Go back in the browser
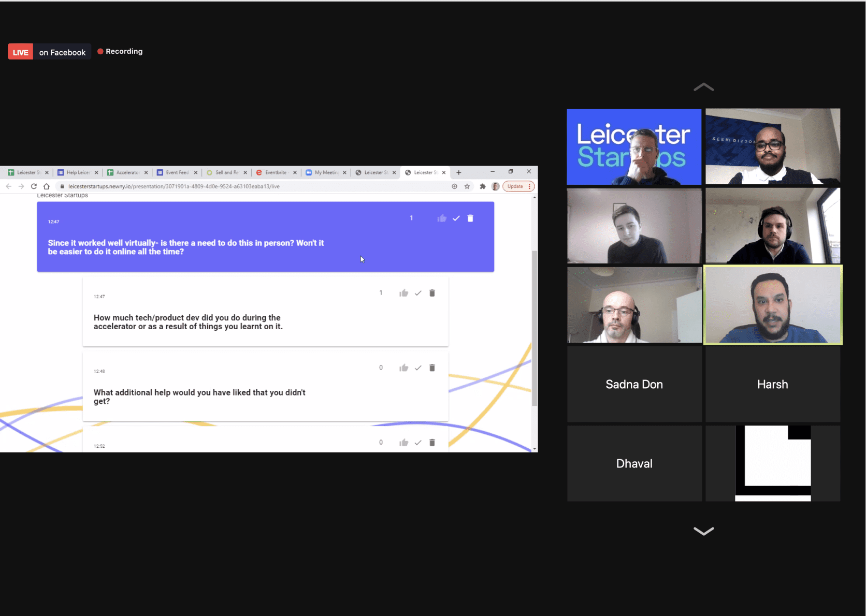The height and width of the screenshot is (616, 866). [x=9, y=186]
